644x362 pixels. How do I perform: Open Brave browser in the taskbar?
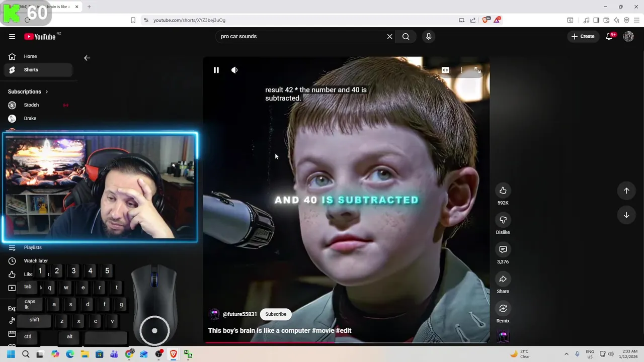pyautogui.click(x=173, y=354)
